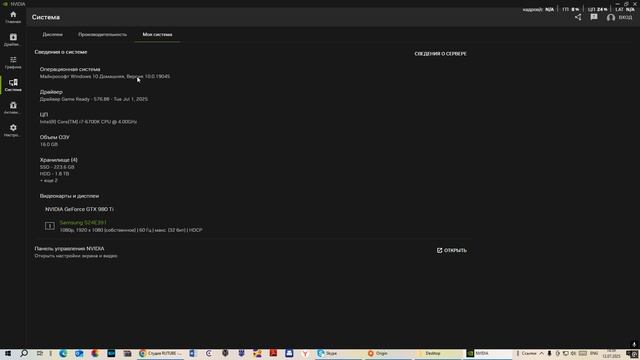Click the Samsung S24E391 display name
The height and width of the screenshot is (360, 640).
pyautogui.click(x=83, y=222)
